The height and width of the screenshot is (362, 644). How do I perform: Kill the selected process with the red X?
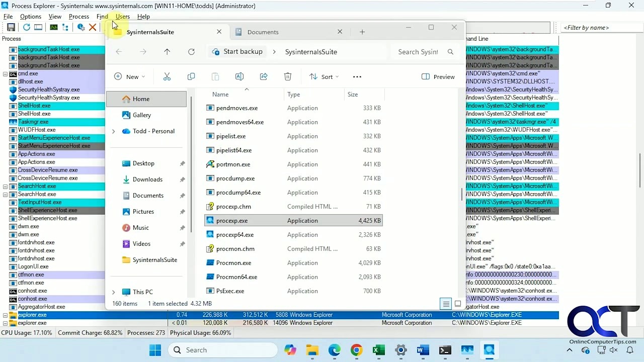click(93, 27)
